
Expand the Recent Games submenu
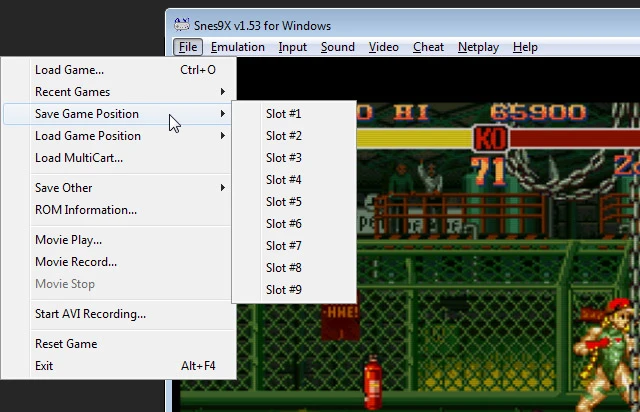pyautogui.click(x=118, y=92)
